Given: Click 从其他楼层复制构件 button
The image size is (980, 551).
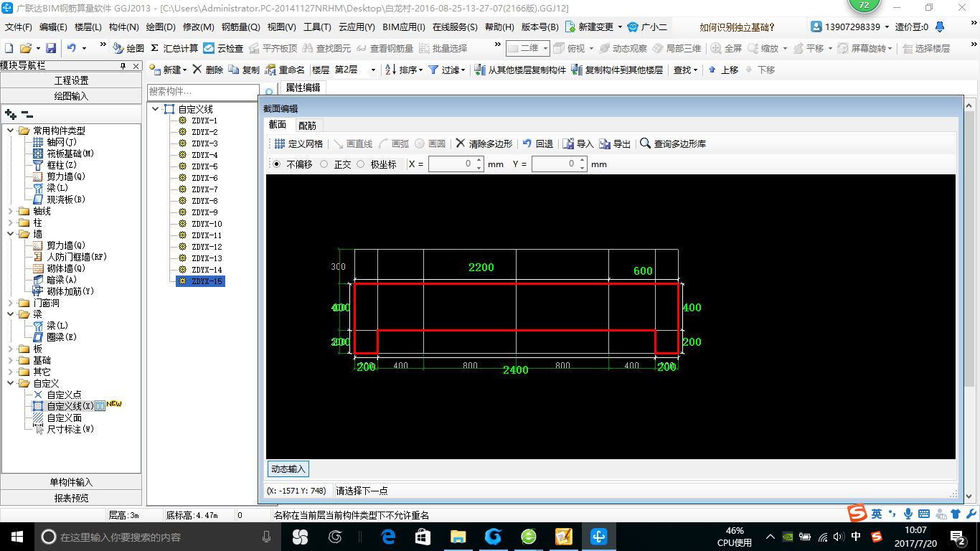Looking at the screenshot, I should tap(521, 70).
